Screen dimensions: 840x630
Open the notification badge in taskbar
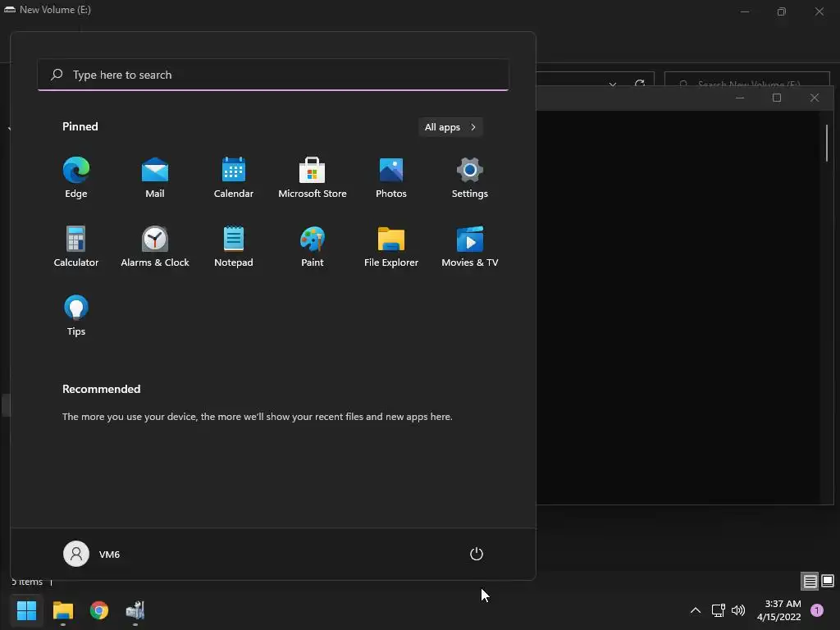click(817, 610)
